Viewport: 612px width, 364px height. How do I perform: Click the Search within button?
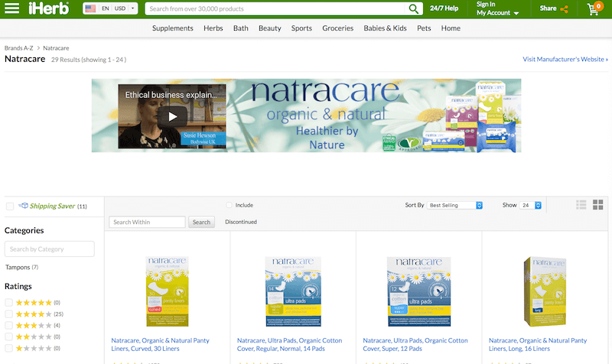[201, 222]
